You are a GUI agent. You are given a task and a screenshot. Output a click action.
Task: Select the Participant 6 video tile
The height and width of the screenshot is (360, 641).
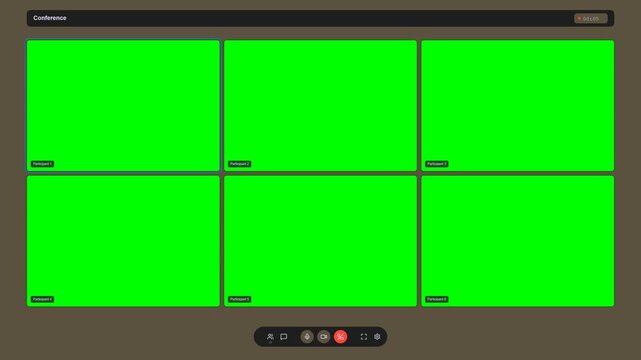(518, 241)
